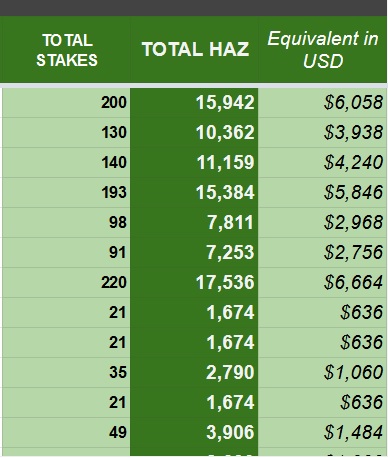Click the cell showing 200 stakes
Image resolution: width=388 pixels, height=458 pixels.
click(66, 102)
